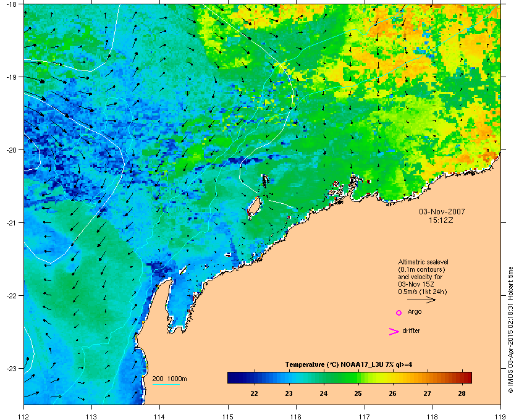Click the magenta Argo circle legend symbol

[x=399, y=313]
